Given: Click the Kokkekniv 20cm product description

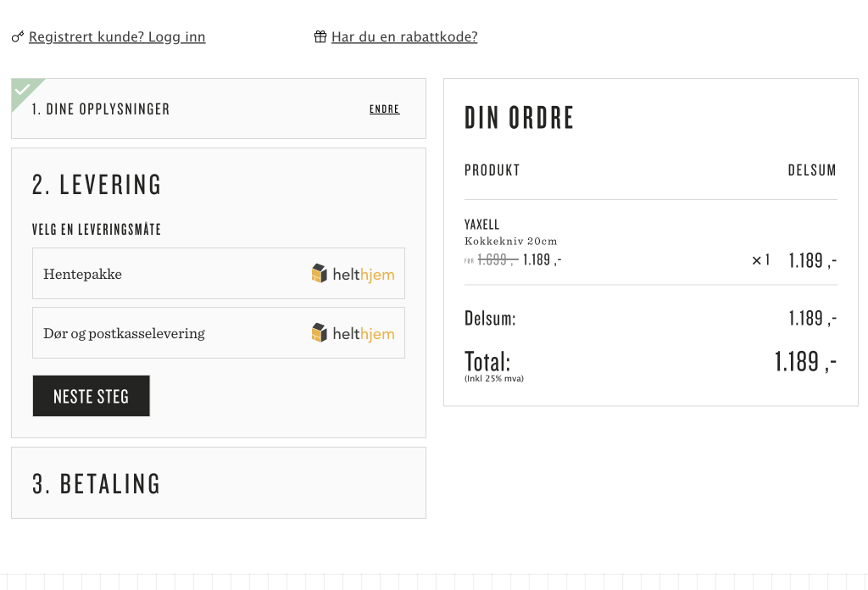Looking at the screenshot, I should pos(511,242).
